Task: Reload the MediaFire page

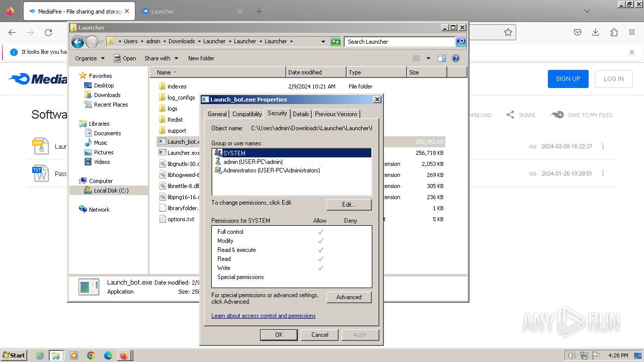Action: [48, 32]
